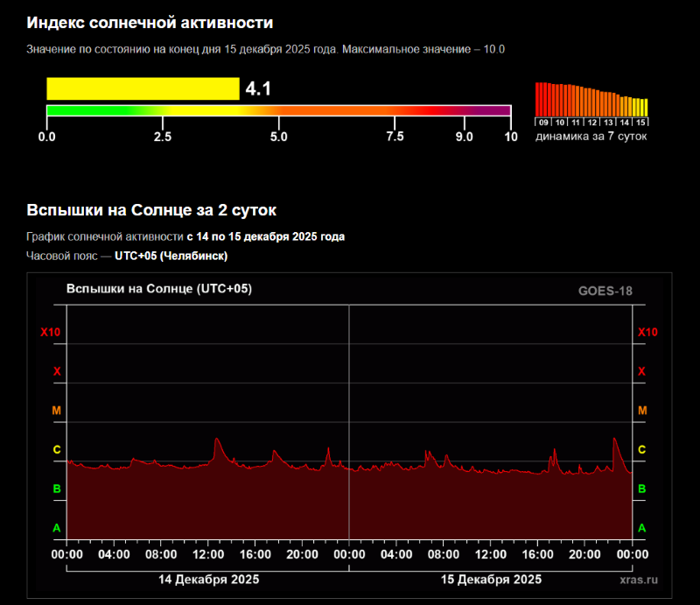This screenshot has height=605, width=700.
Task: Select the day 14 label in dynamics chart
Action: coord(625,123)
